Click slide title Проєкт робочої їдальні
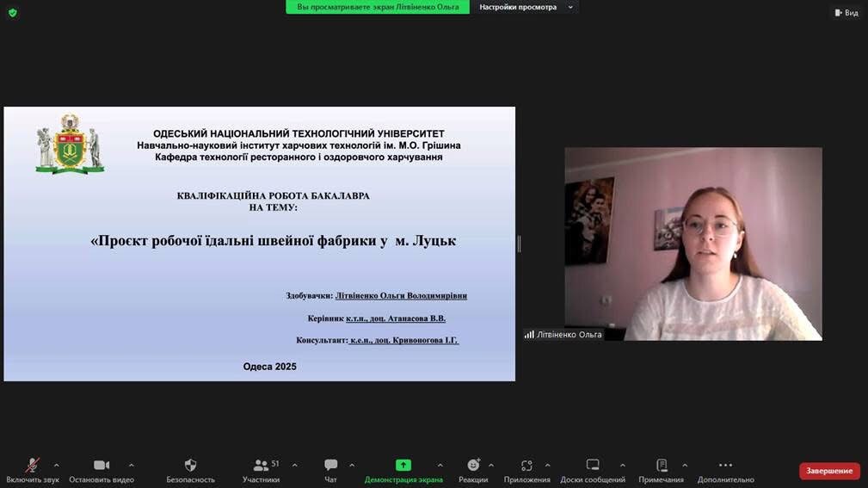Viewport: 868px width, 488px height. click(274, 240)
